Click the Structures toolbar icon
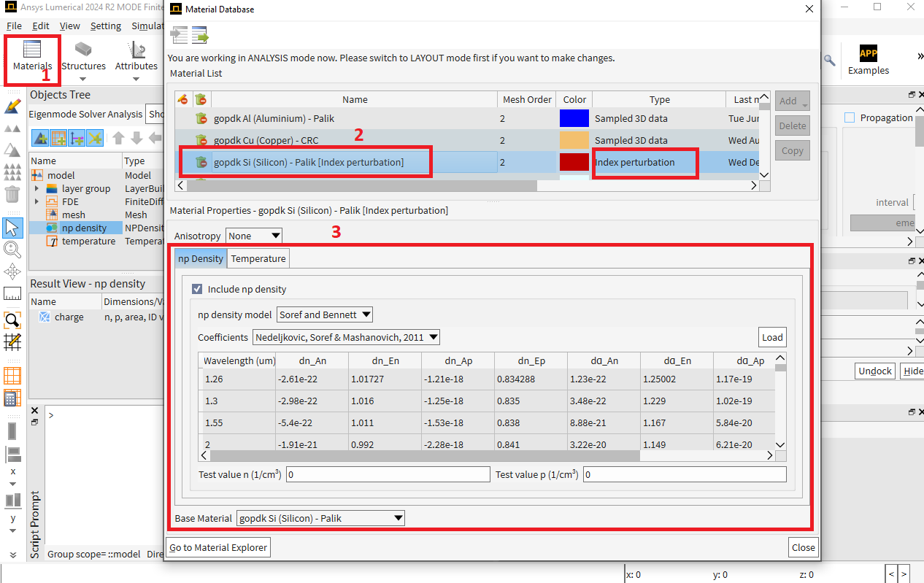The height and width of the screenshot is (583, 924). [x=83, y=50]
